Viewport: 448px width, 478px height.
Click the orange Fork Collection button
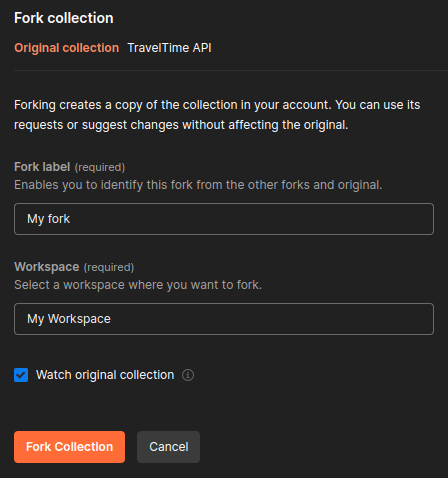69,447
